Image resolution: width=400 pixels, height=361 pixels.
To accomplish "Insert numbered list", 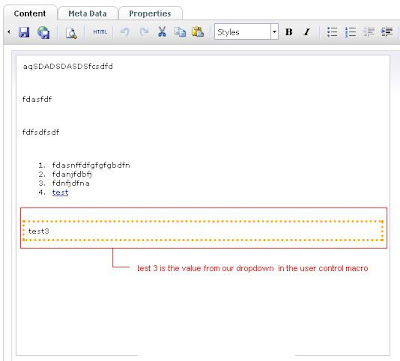I will coord(350,32).
